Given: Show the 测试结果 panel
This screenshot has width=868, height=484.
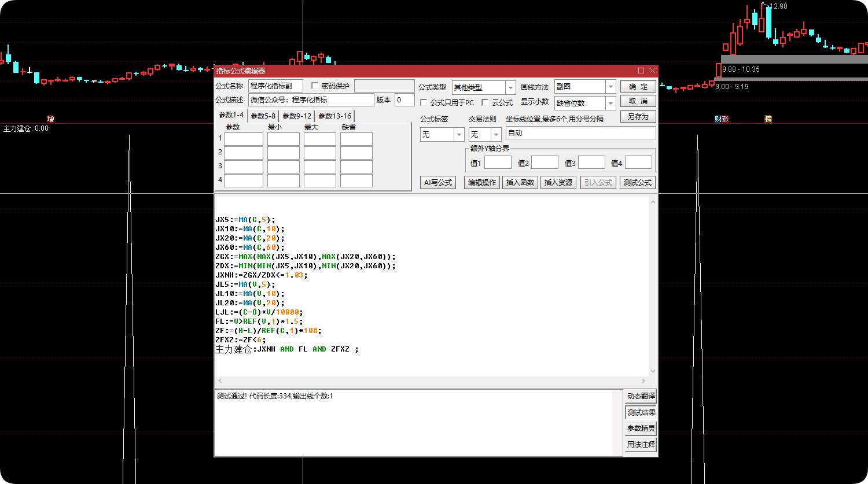Looking at the screenshot, I should 641,412.
